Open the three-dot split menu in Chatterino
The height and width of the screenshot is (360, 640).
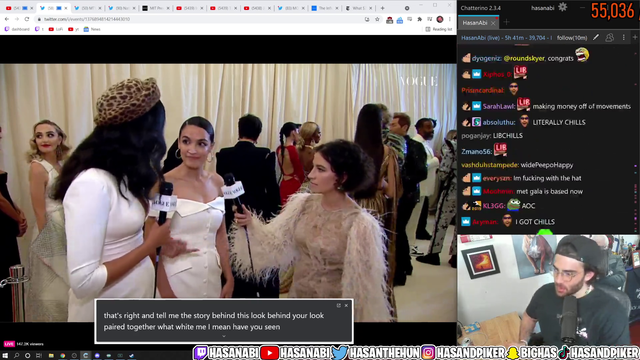click(623, 38)
